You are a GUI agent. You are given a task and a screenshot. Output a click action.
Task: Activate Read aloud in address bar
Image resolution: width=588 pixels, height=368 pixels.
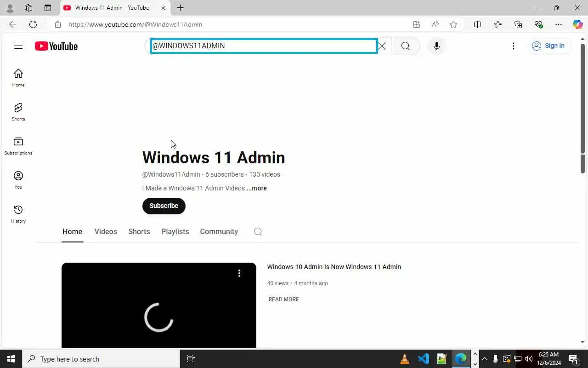point(435,24)
